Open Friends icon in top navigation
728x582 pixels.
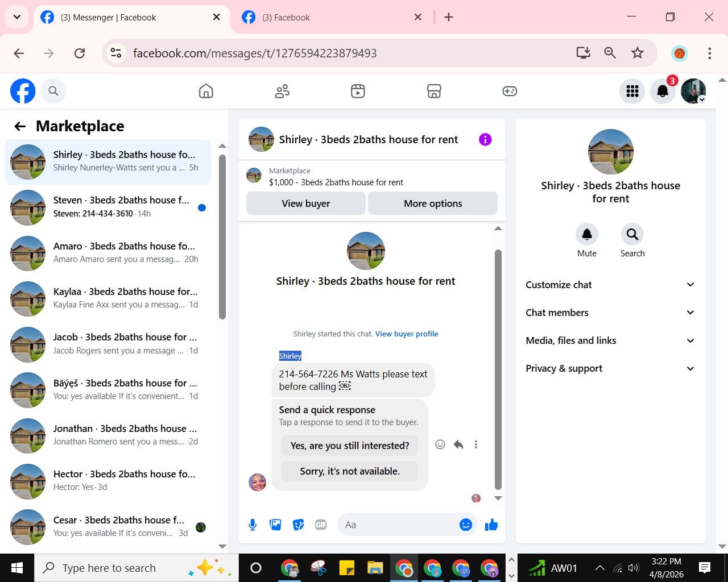click(x=282, y=91)
